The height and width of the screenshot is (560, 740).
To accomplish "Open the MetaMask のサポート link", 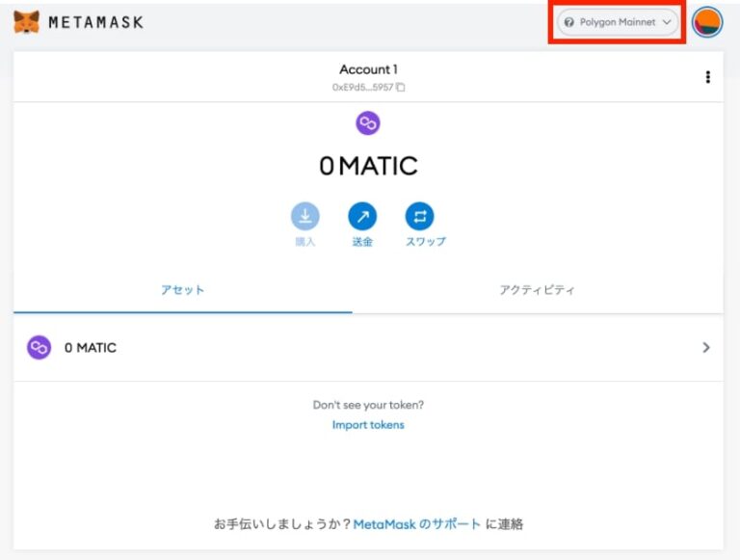I will (416, 524).
